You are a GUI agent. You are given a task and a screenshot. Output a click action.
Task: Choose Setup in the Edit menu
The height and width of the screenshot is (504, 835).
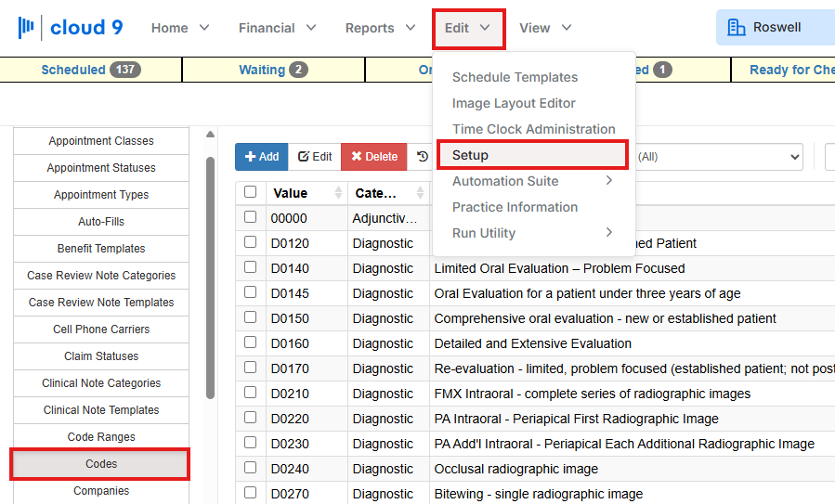[x=532, y=155]
